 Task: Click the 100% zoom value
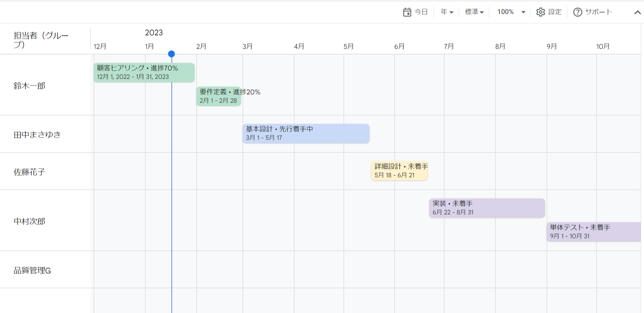[x=505, y=12]
